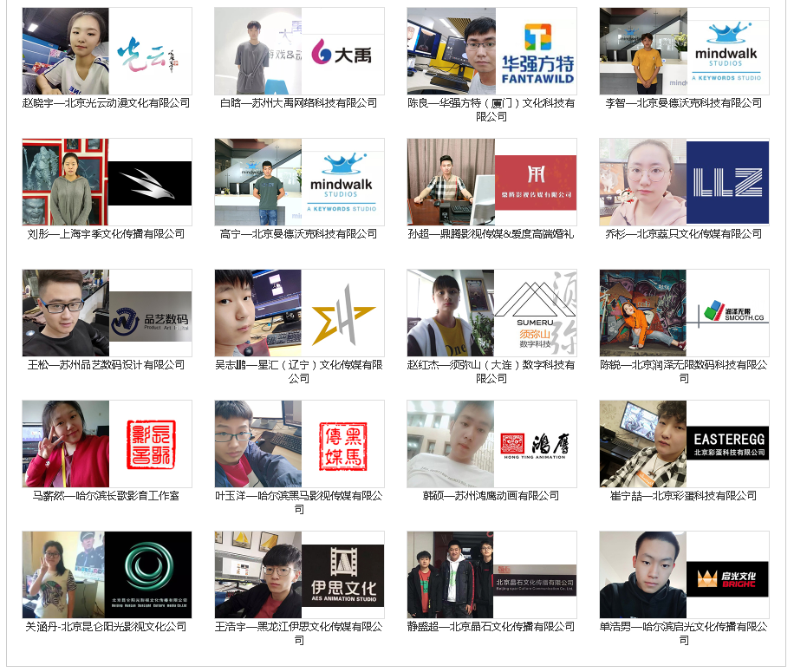Open 王松's 品艺数码 thumbnail
Image resolution: width=794 pixels, height=672 pixels.
107,313
